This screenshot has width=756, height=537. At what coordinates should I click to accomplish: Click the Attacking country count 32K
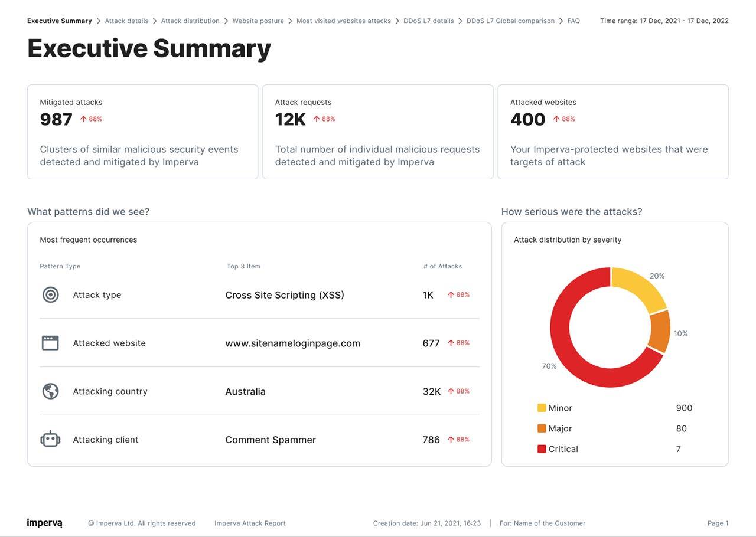tap(432, 391)
